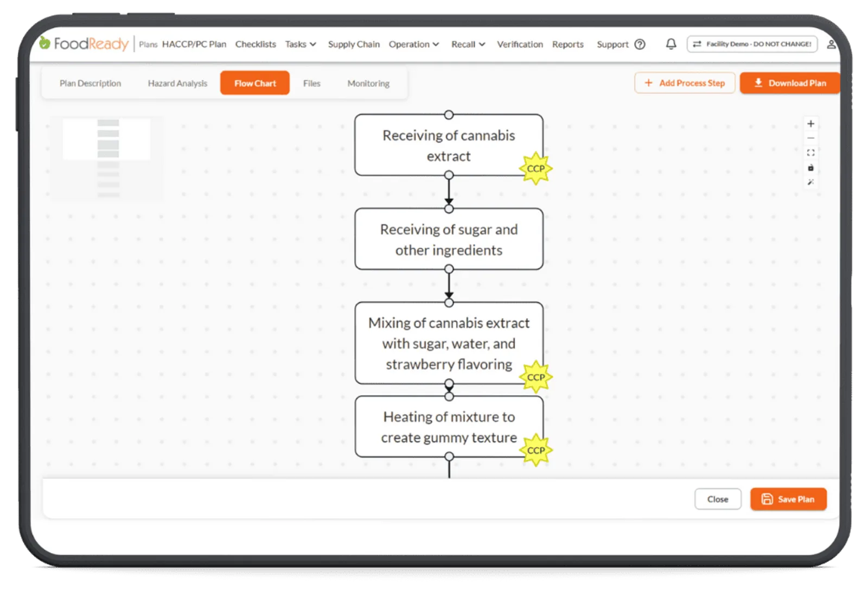This screenshot has height=596, width=868.
Task: Open Checklists in the top navigation
Action: [256, 45]
